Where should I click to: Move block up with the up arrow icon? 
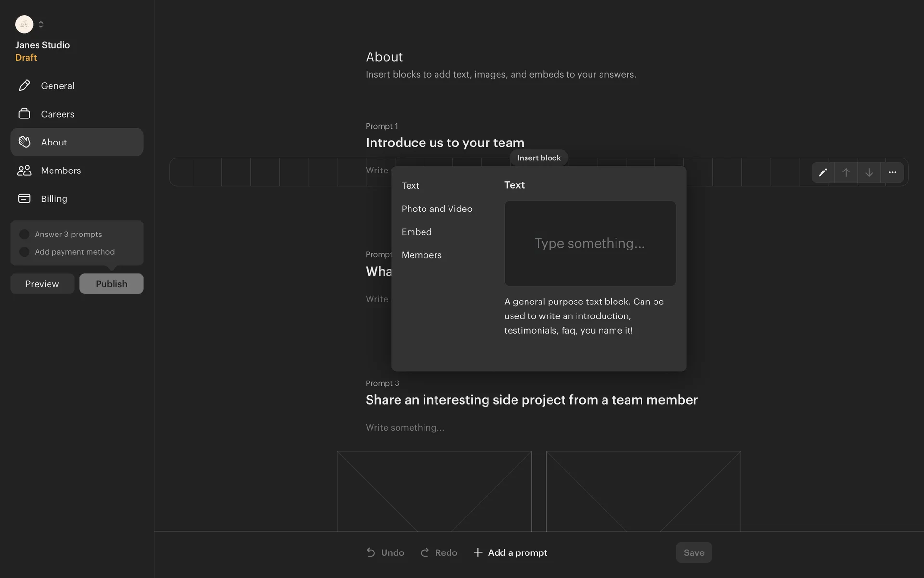[x=846, y=172]
